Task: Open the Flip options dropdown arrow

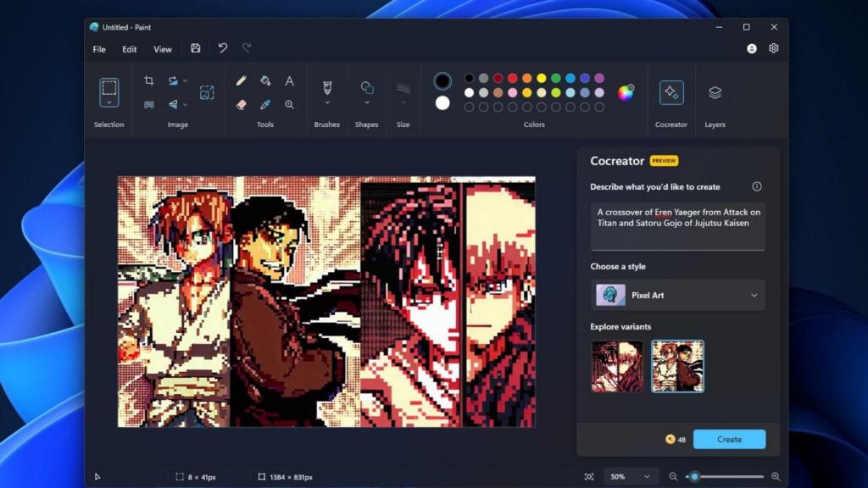Action: tap(186, 104)
